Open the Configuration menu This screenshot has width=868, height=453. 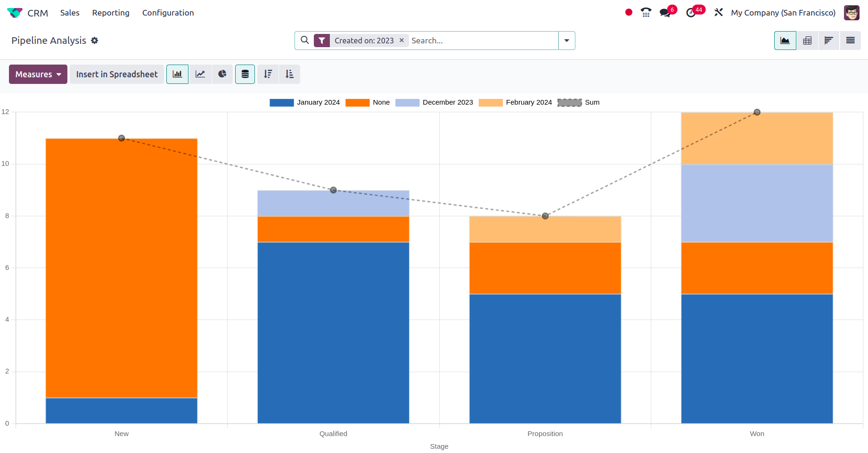point(168,13)
